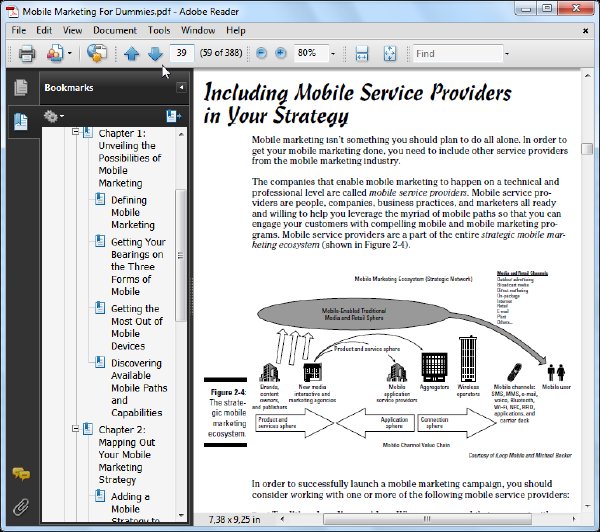This screenshot has height=532, width=600.
Task: Go to next page with down arrow
Action: pos(155,54)
